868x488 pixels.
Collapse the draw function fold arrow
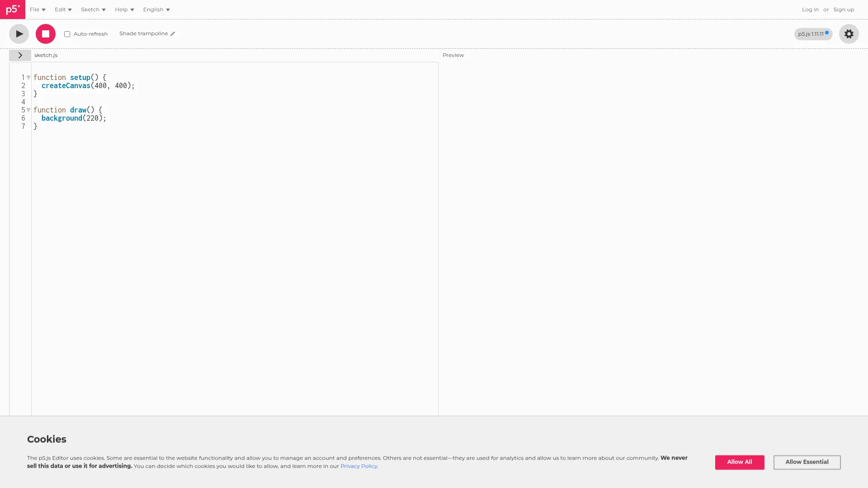[28, 110]
